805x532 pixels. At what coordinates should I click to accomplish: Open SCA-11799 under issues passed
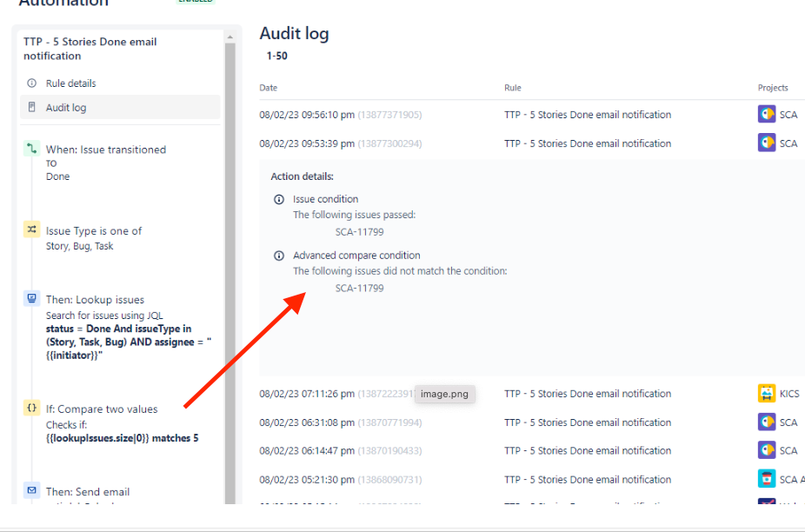[359, 232]
